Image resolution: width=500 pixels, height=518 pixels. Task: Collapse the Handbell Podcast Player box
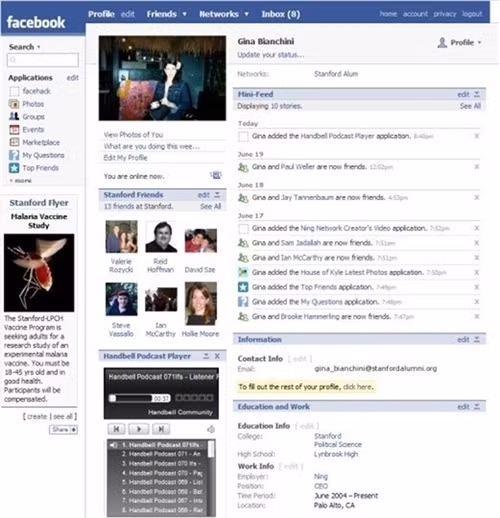(206, 356)
